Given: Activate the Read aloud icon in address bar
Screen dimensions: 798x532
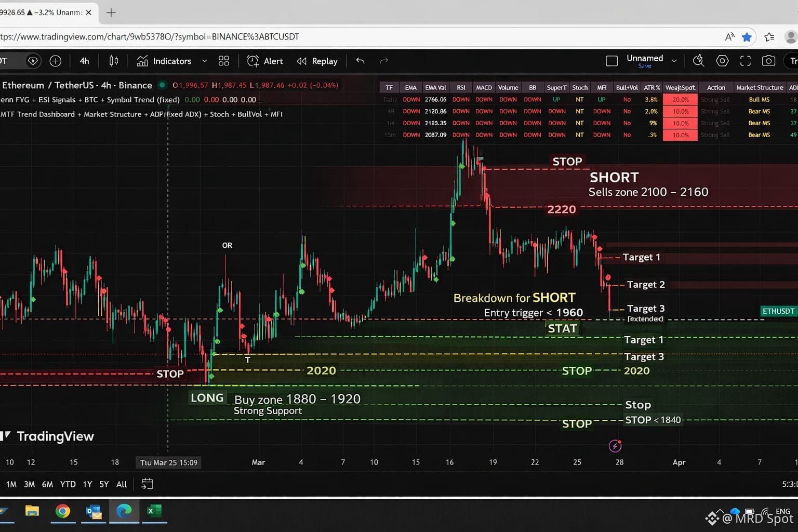Looking at the screenshot, I should (x=729, y=37).
